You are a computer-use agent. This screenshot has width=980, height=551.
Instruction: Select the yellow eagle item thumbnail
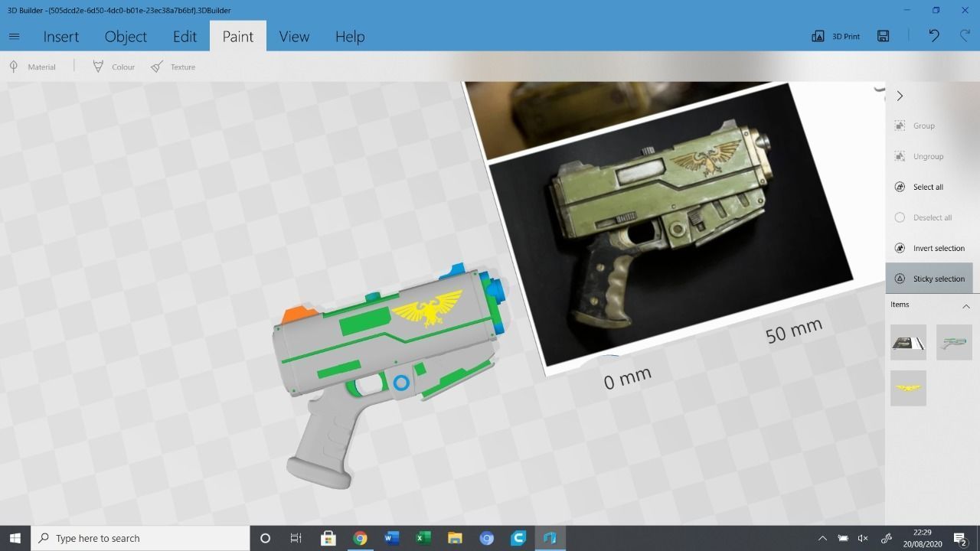[908, 388]
